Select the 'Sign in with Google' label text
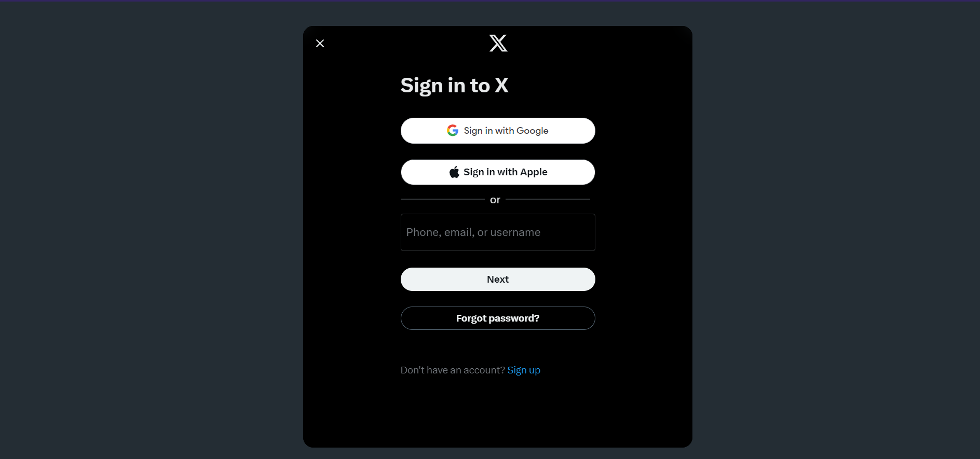 tap(506, 131)
